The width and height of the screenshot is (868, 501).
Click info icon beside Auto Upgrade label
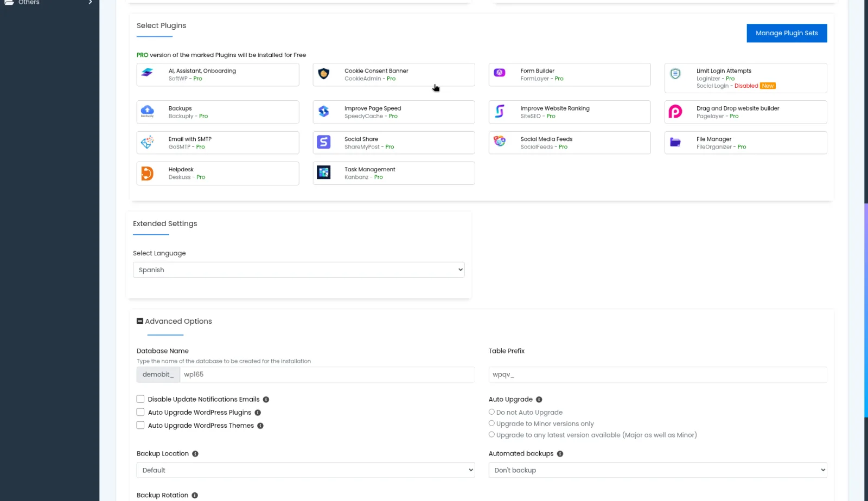(539, 400)
